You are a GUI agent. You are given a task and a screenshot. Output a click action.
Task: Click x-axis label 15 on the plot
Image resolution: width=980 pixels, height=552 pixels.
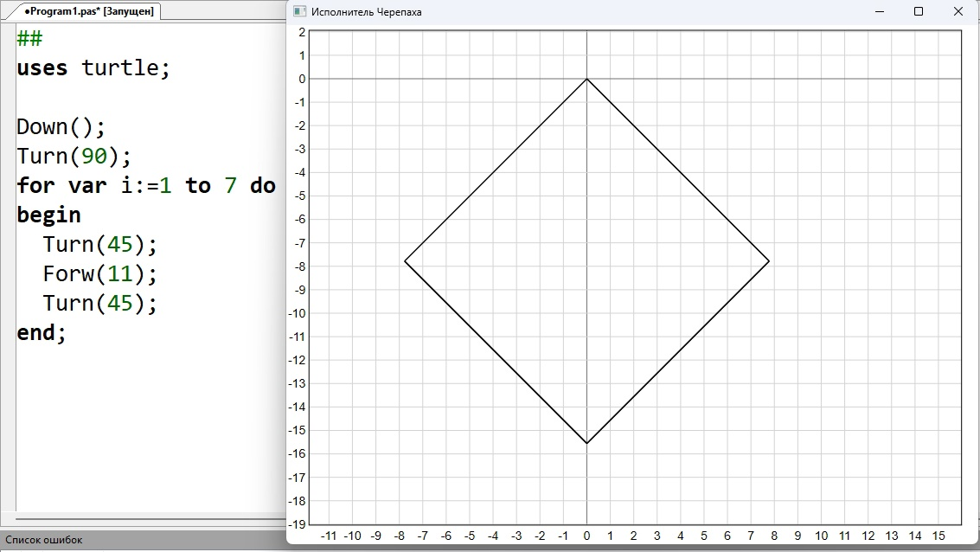pyautogui.click(x=938, y=536)
